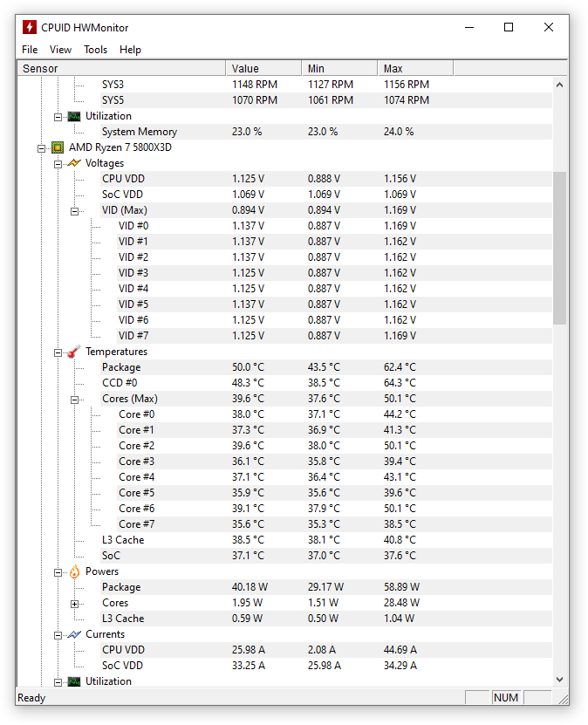Click the NUM indicator in status bar
Screen dimensions: 588x725
(x=506, y=698)
